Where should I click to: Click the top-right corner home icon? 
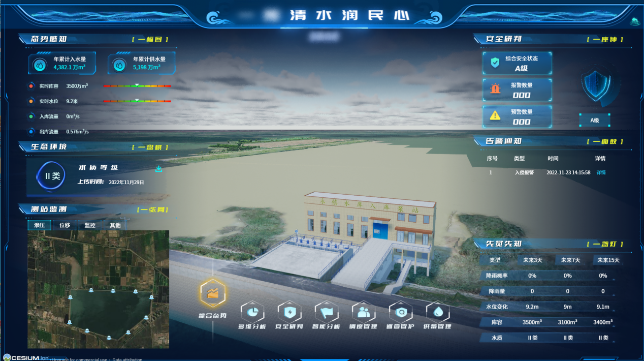(x=634, y=21)
